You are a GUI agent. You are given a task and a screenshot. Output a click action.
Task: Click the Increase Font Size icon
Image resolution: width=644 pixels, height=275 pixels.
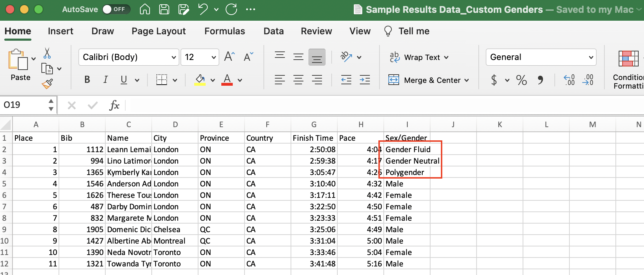229,57
